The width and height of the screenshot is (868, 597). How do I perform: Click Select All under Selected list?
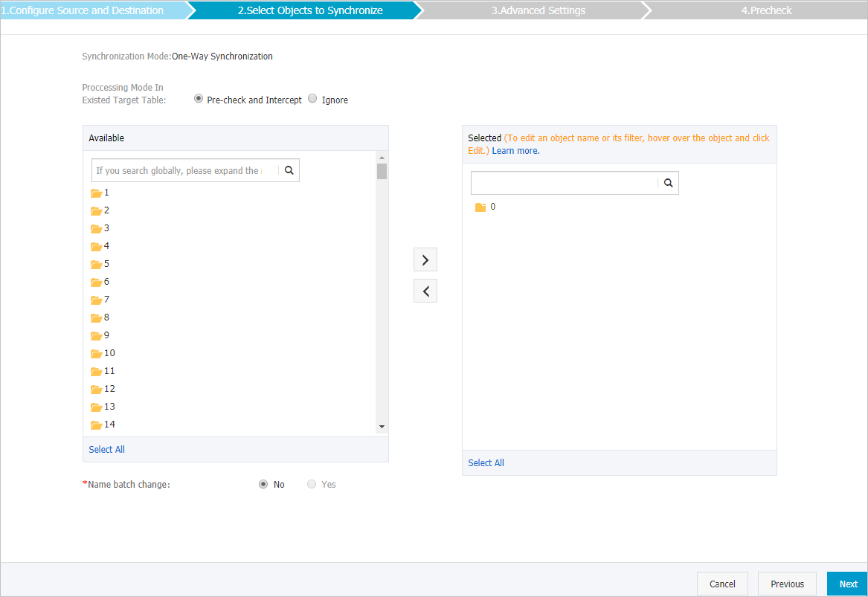[486, 462]
